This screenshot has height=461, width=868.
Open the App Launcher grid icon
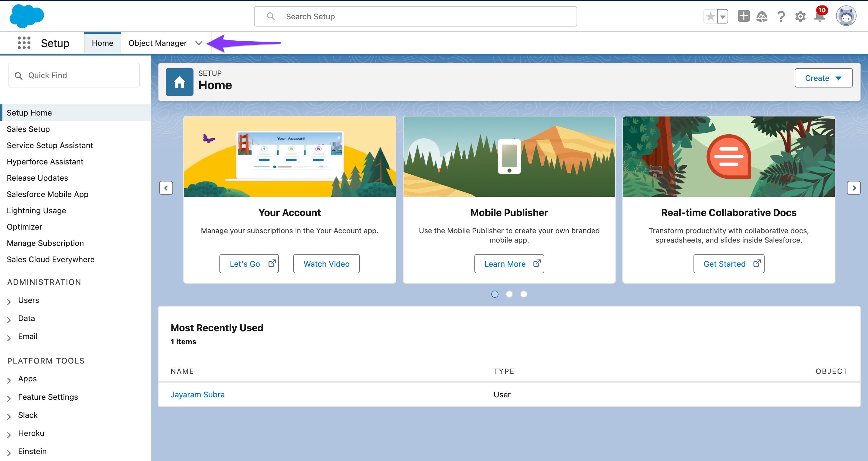pyautogui.click(x=24, y=43)
